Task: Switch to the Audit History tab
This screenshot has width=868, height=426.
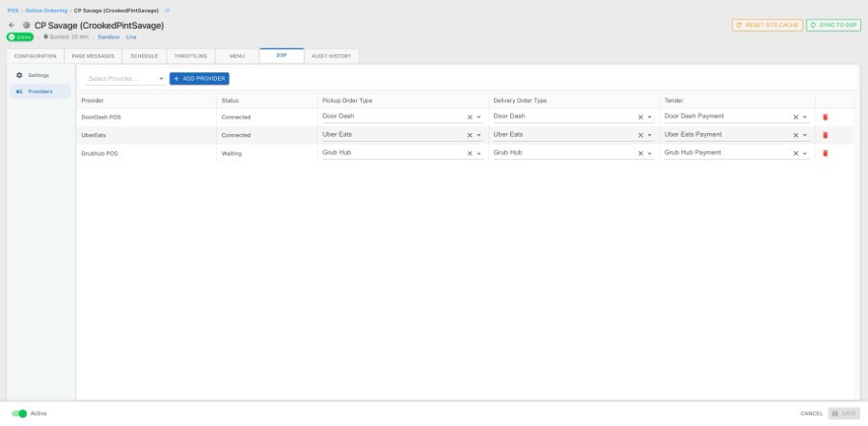Action: (x=331, y=56)
